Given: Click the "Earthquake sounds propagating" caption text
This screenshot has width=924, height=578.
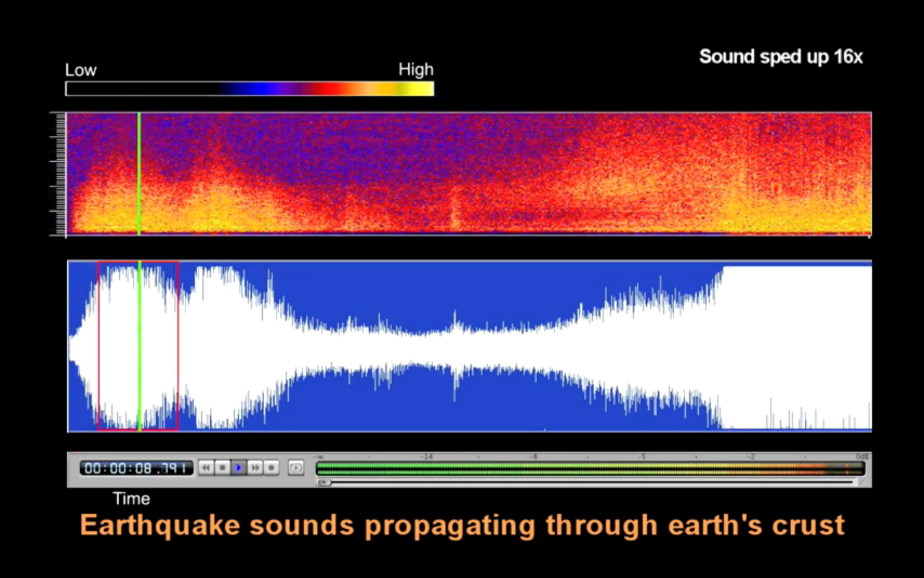Looking at the screenshot, I should (462, 525).
